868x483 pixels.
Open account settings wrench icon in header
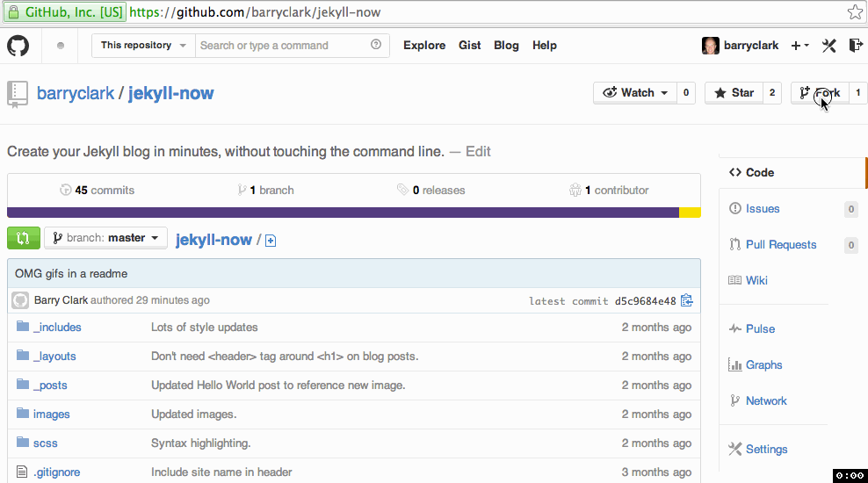(828, 46)
